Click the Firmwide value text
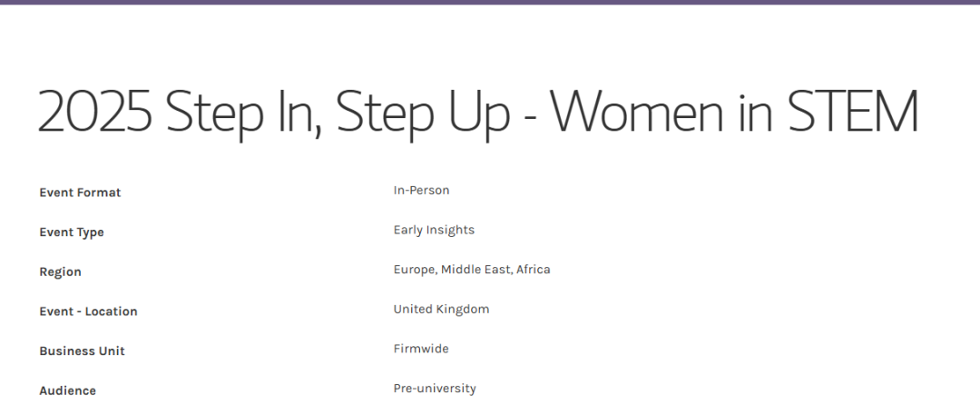Viewport: 980px width, 415px height. [x=421, y=349]
